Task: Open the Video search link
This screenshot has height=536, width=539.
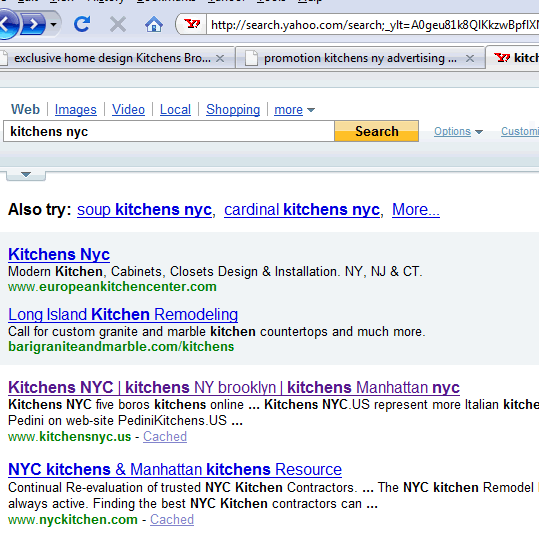Action: (128, 110)
